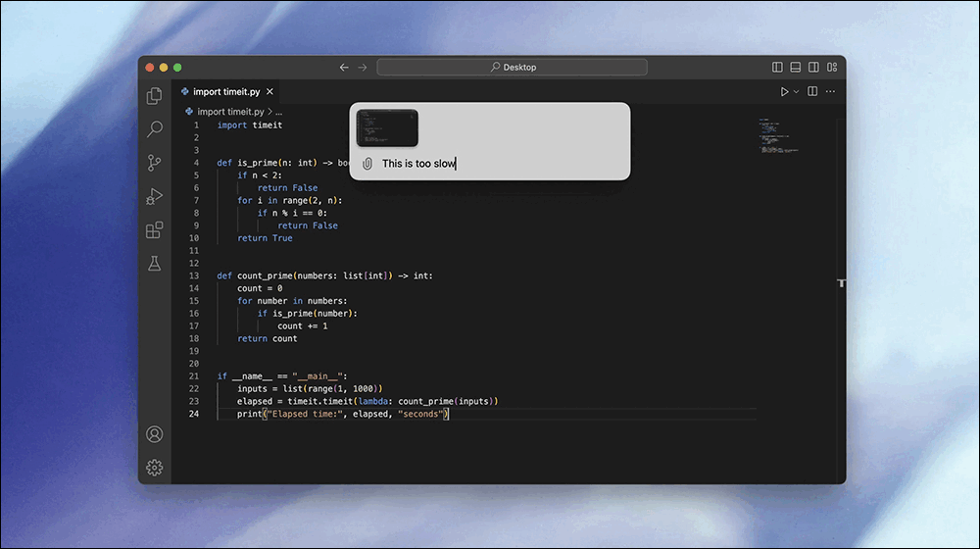Click the def count_prime function definition line
The image size is (980, 549).
[324, 275]
